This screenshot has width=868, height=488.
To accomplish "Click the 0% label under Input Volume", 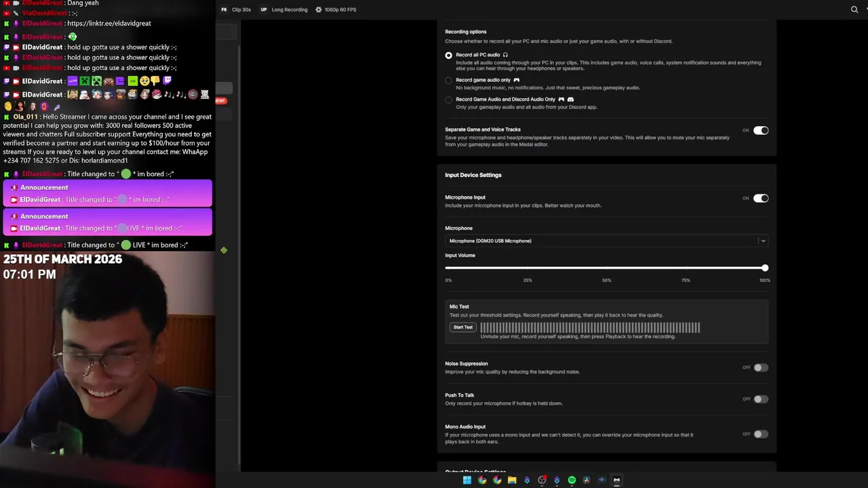I will [x=448, y=280].
